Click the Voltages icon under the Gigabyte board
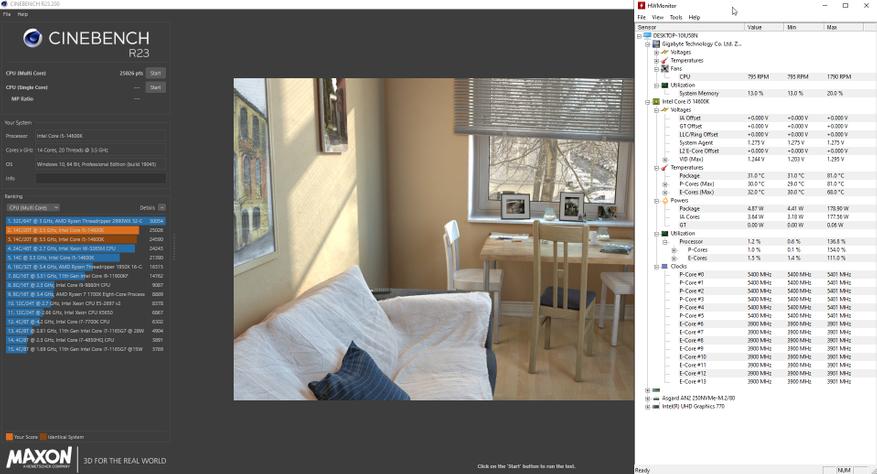 point(664,52)
